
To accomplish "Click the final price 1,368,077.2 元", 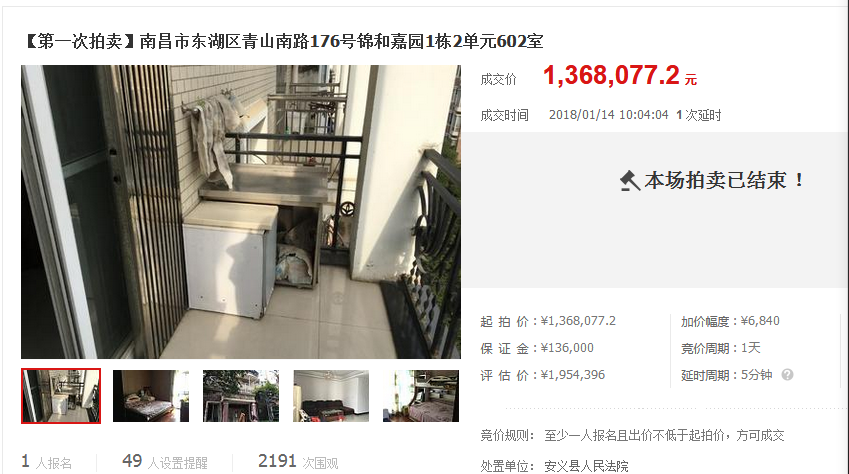I will click(620, 75).
